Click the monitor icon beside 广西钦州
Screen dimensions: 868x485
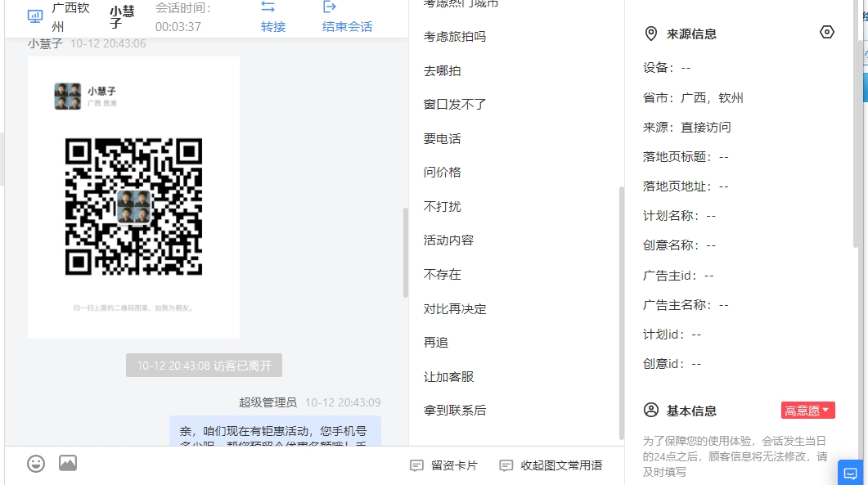(35, 16)
